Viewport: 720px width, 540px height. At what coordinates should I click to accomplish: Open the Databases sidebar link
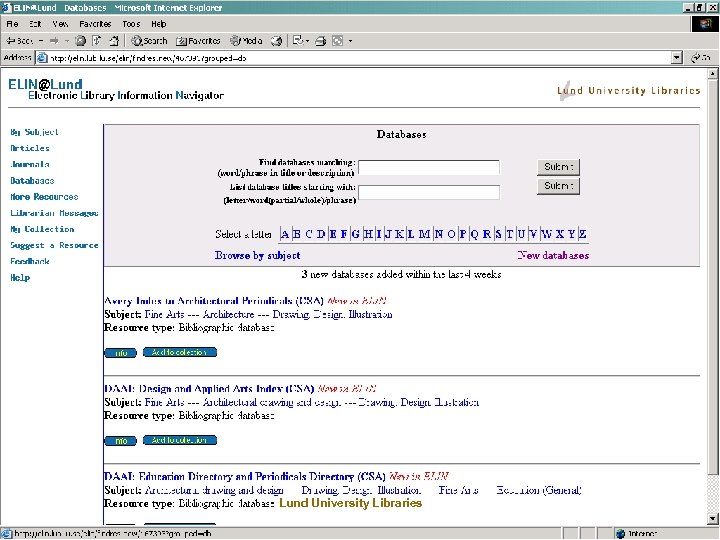pyautogui.click(x=32, y=180)
